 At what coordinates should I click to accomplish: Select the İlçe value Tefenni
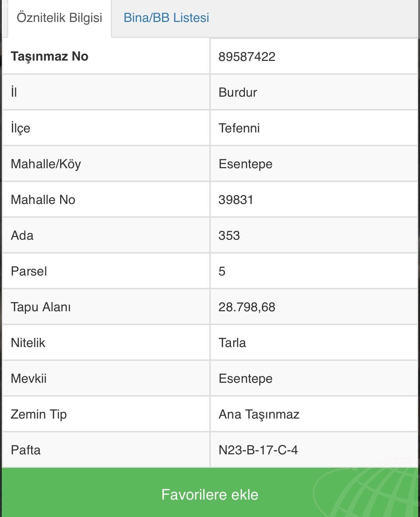(239, 128)
